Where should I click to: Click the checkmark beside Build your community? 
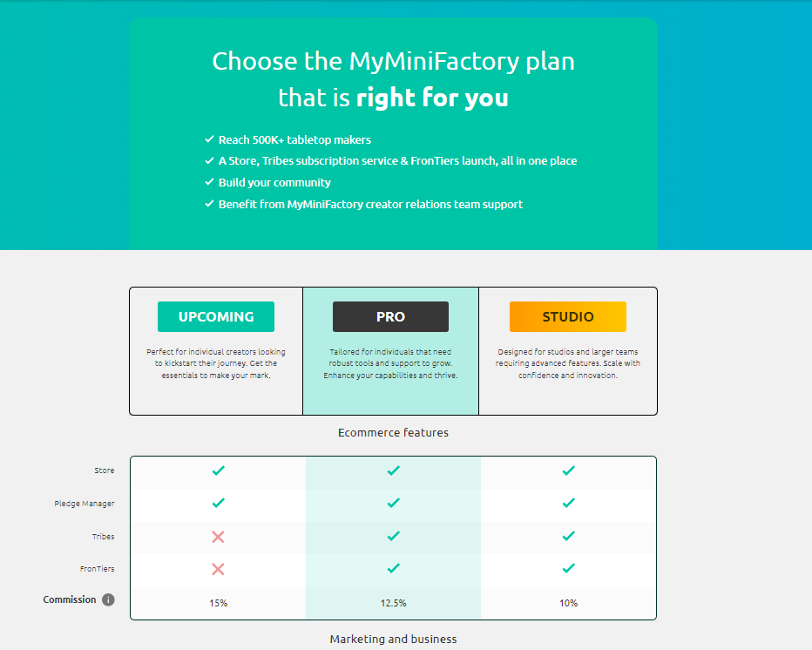(x=209, y=182)
